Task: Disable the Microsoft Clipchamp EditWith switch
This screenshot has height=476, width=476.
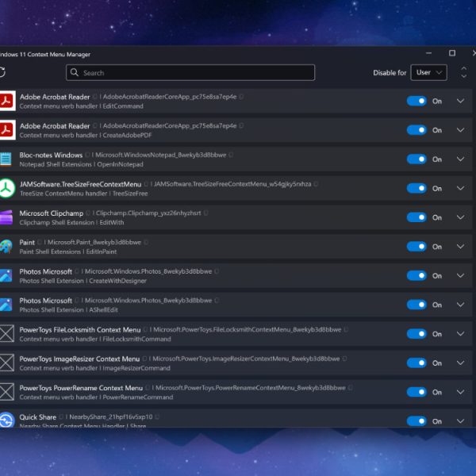Action: 416,217
